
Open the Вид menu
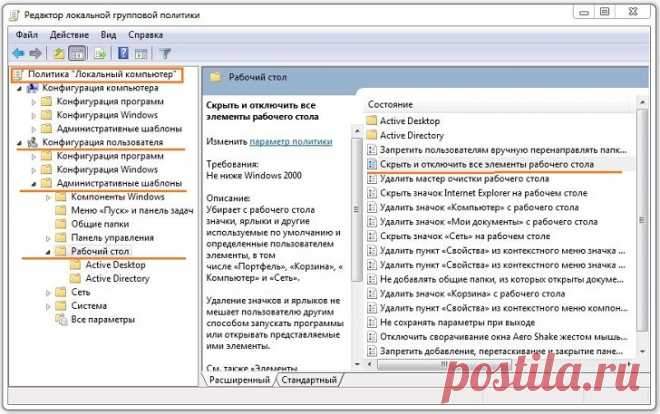click(108, 34)
